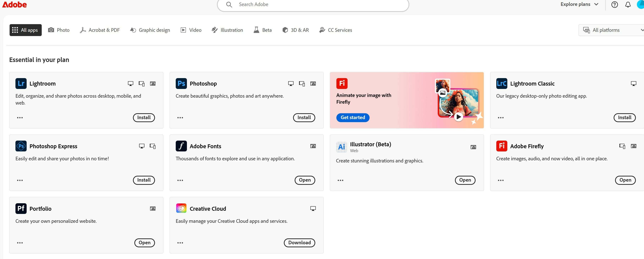Open the help question mark icon
The height and width of the screenshot is (259, 644).
pyautogui.click(x=614, y=4)
